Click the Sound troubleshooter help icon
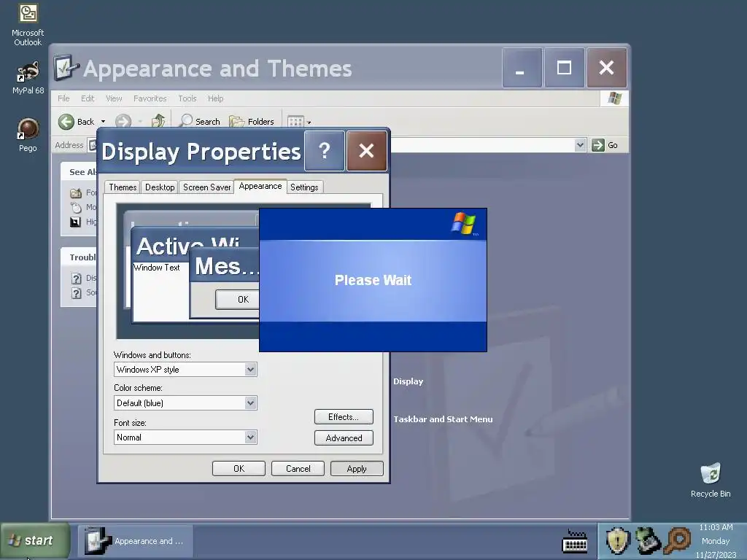Viewport: 747px width, 560px height. (76, 293)
